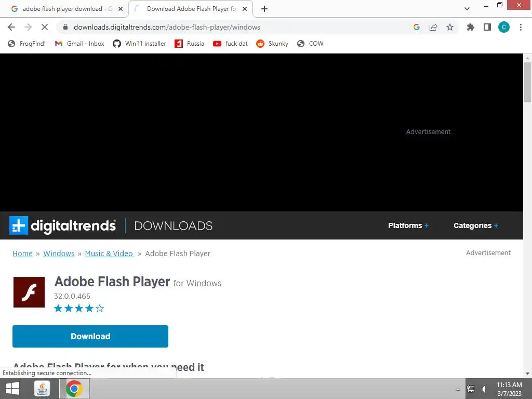Open the YouTube bookmark next to Russia

coord(230,44)
